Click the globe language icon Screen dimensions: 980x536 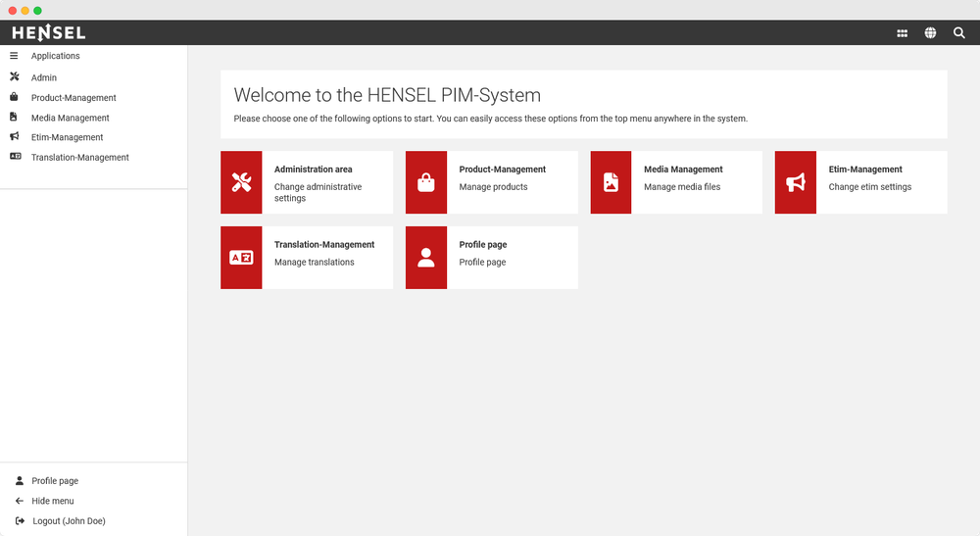(930, 33)
